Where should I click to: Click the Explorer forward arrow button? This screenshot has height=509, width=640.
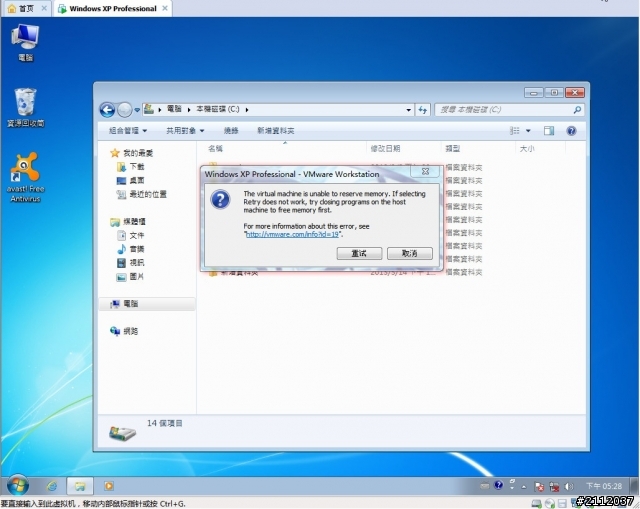tap(124, 109)
